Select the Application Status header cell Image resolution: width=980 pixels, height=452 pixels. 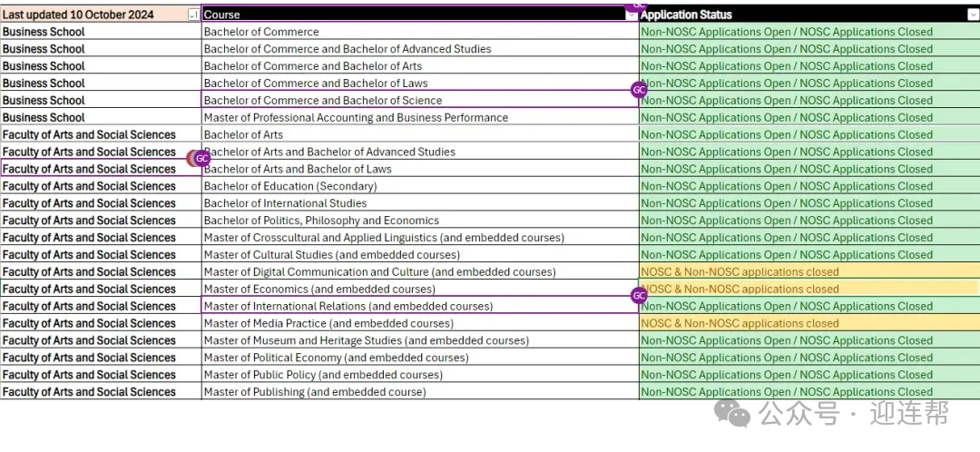coord(799,15)
